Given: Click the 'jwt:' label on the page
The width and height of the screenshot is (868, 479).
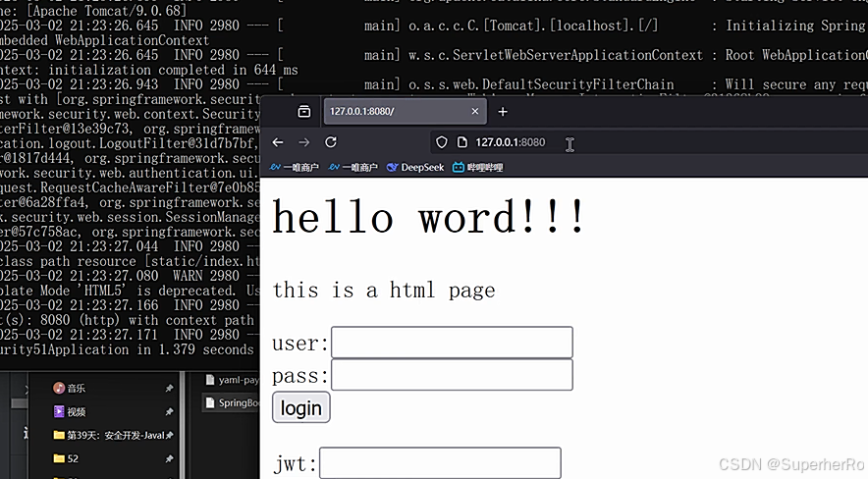Looking at the screenshot, I should click(x=295, y=463).
